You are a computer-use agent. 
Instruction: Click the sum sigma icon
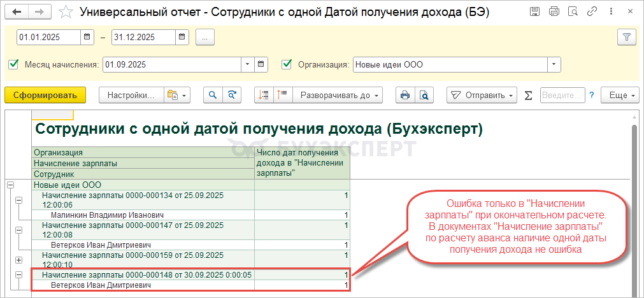pyautogui.click(x=527, y=95)
